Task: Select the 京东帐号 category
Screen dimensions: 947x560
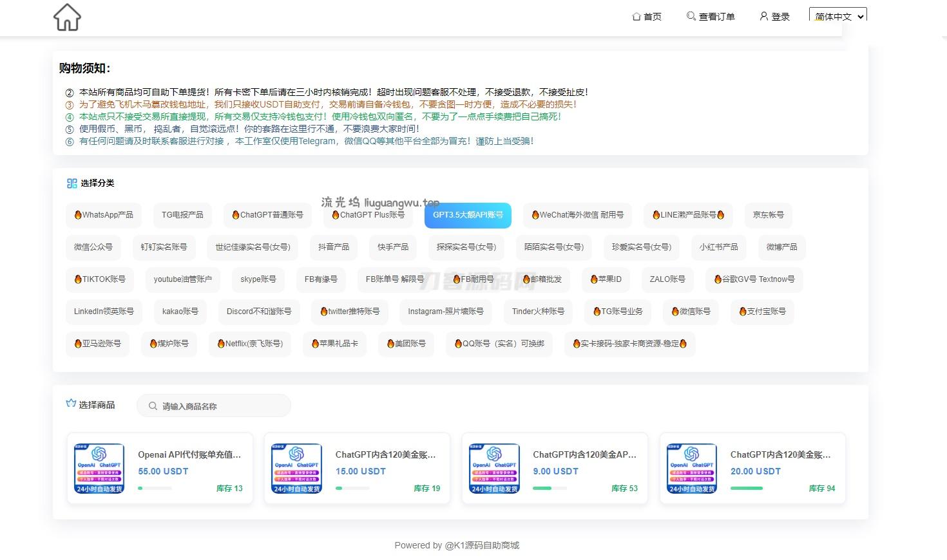Action: coord(768,215)
